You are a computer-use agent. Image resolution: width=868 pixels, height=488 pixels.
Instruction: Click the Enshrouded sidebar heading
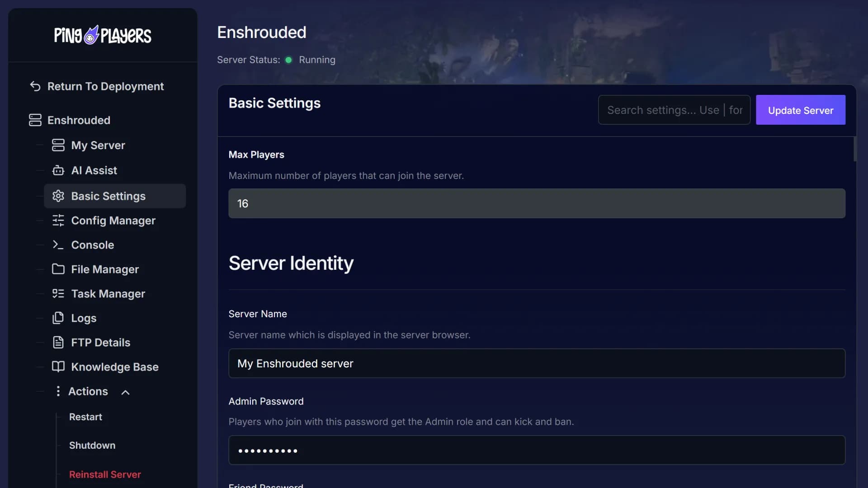79,120
